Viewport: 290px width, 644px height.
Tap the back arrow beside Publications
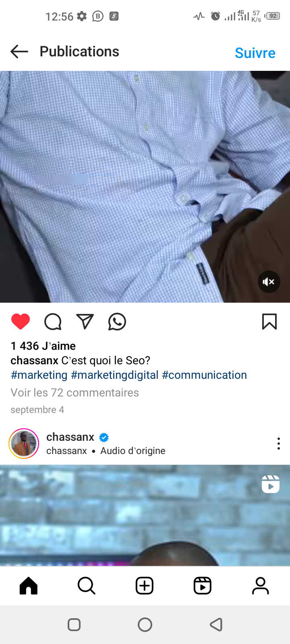19,52
